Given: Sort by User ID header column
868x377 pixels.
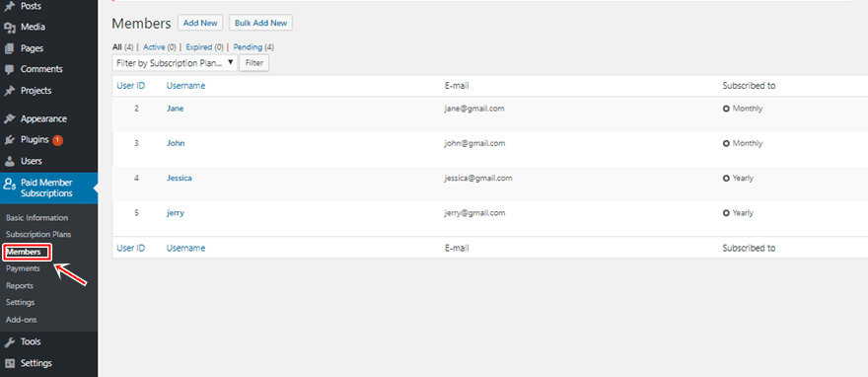Looking at the screenshot, I should coord(130,86).
